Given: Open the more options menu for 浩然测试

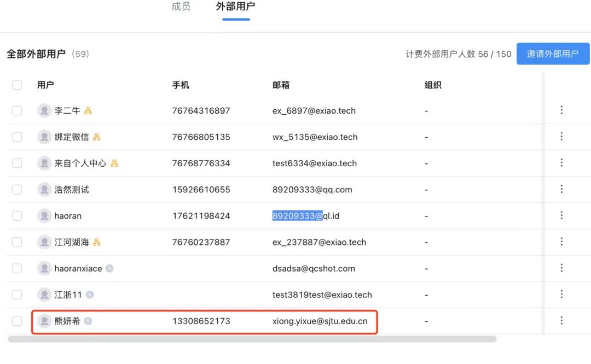Looking at the screenshot, I should point(561,189).
